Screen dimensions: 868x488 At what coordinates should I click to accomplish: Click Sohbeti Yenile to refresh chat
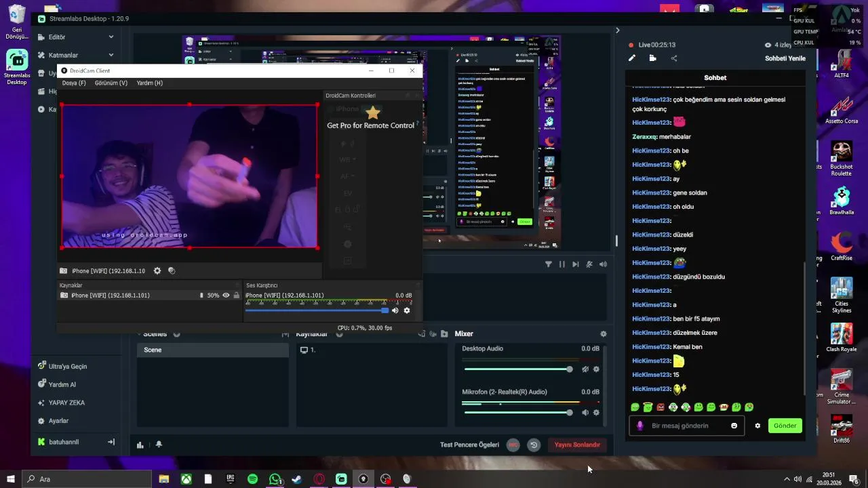(x=785, y=58)
